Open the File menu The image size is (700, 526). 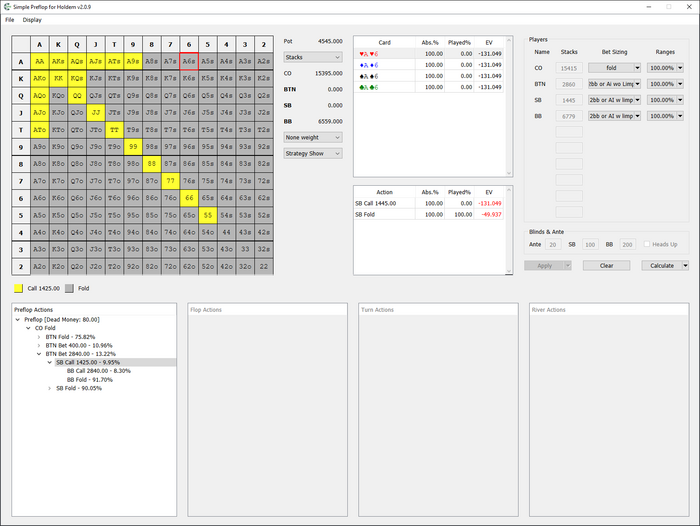(9, 19)
